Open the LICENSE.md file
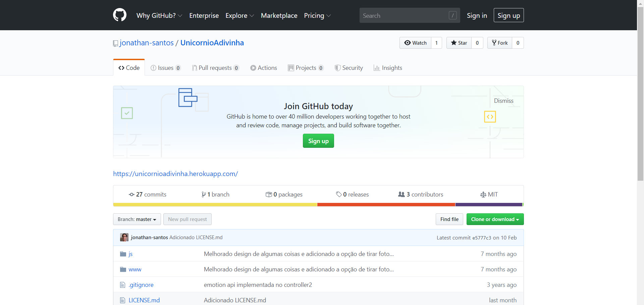Screen dimensions: 644x305 click(x=144, y=300)
